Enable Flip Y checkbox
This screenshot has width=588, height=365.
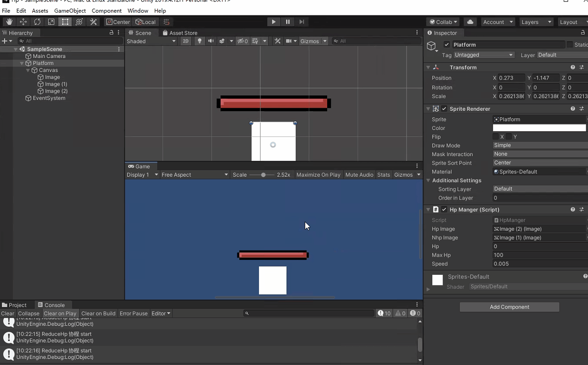click(x=509, y=137)
